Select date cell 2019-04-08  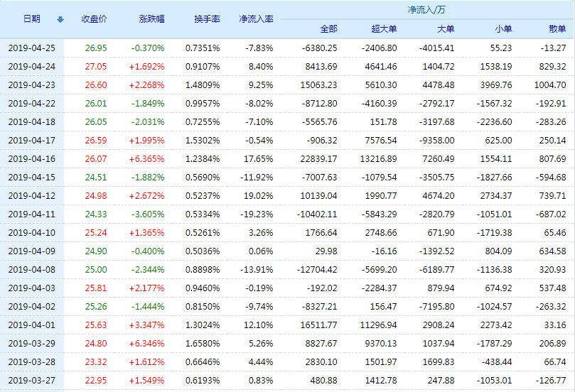point(31,270)
